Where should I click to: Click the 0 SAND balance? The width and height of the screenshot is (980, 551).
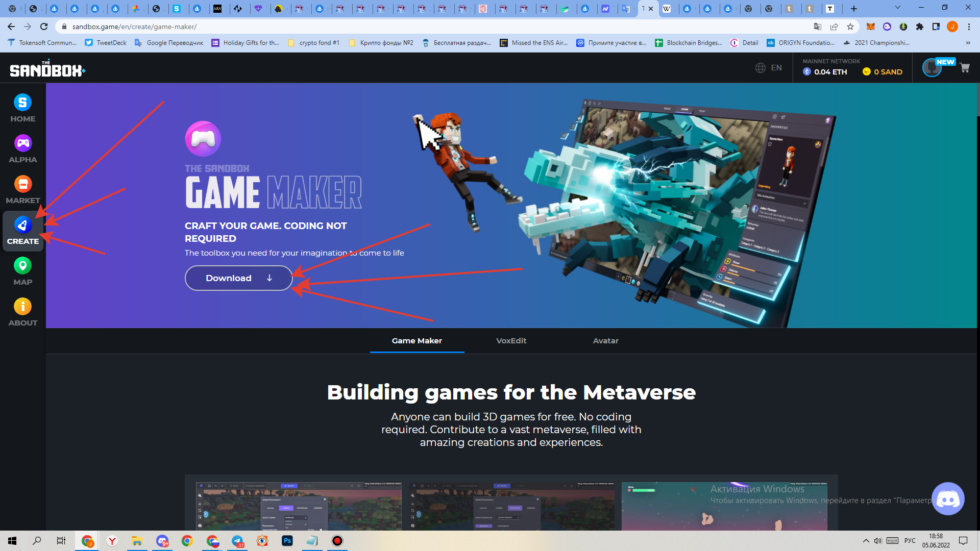(883, 72)
